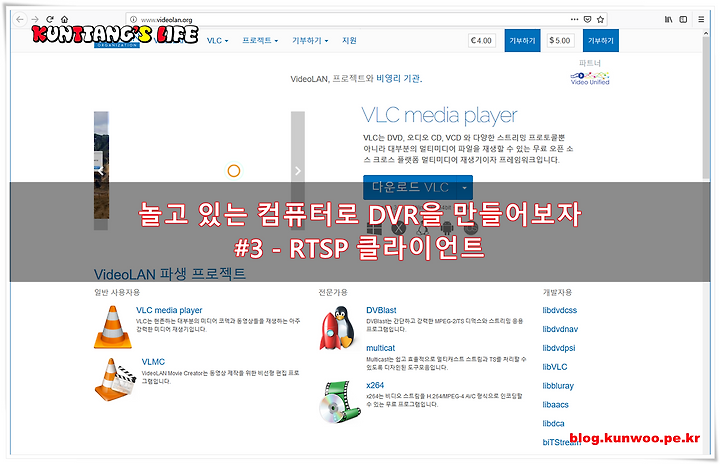This screenshot has height=464, width=720.
Task: Open the libdca library link
Action: click(553, 424)
